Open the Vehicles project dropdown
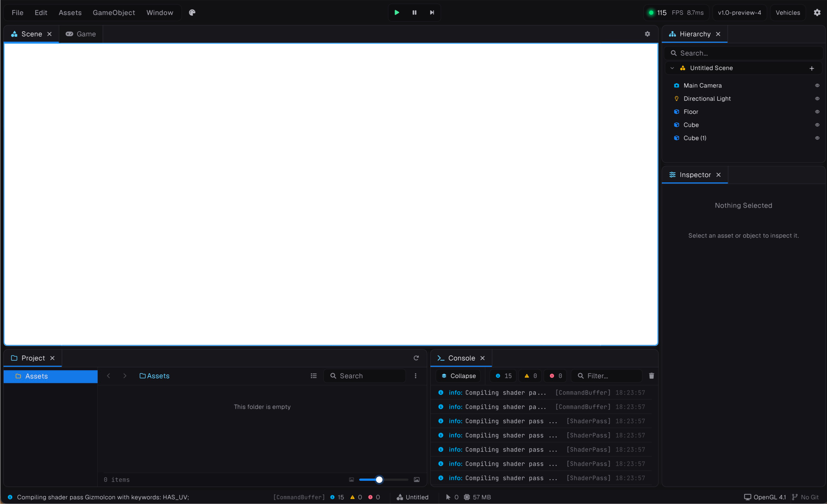827x504 pixels. 787,12
